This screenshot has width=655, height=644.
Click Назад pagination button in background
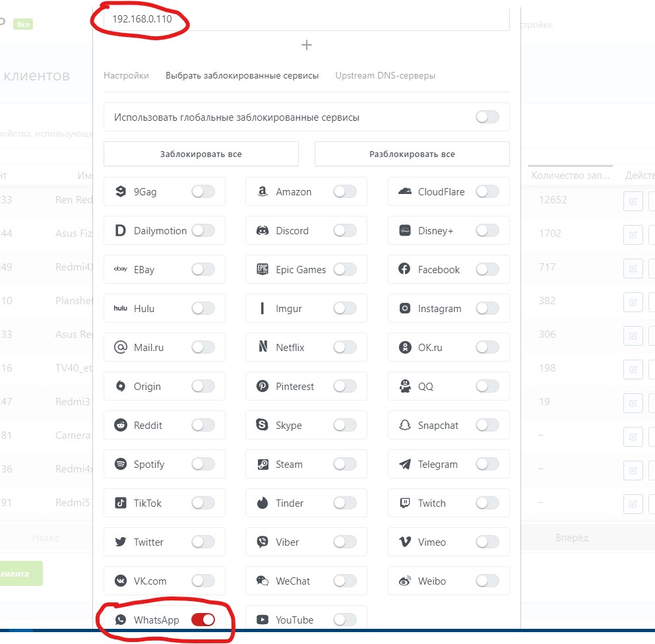point(46,537)
